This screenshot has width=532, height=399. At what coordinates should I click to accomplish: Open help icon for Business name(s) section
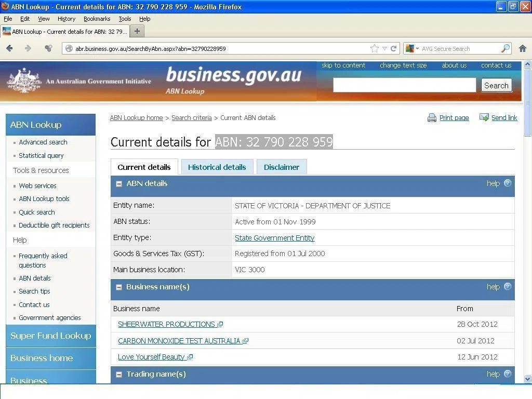(508, 287)
